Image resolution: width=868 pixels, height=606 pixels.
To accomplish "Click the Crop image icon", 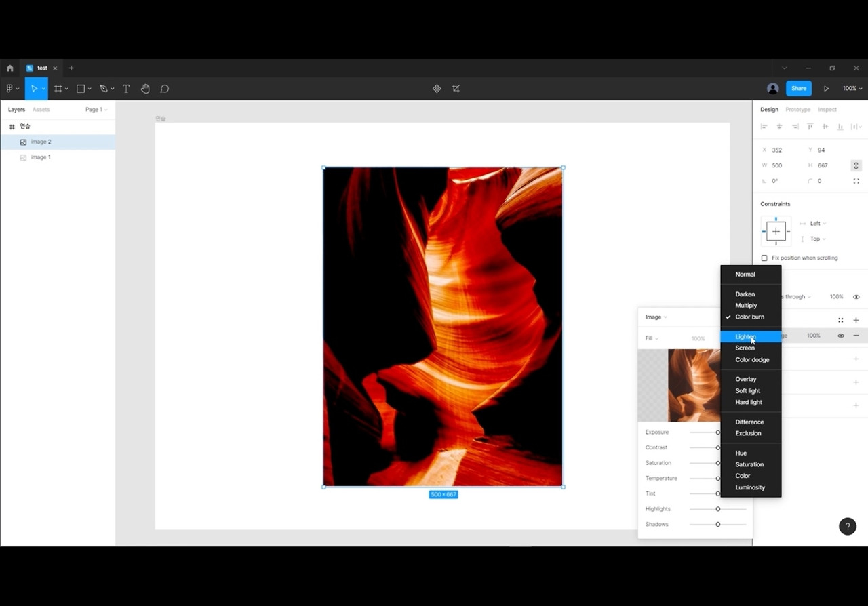I will coord(456,89).
